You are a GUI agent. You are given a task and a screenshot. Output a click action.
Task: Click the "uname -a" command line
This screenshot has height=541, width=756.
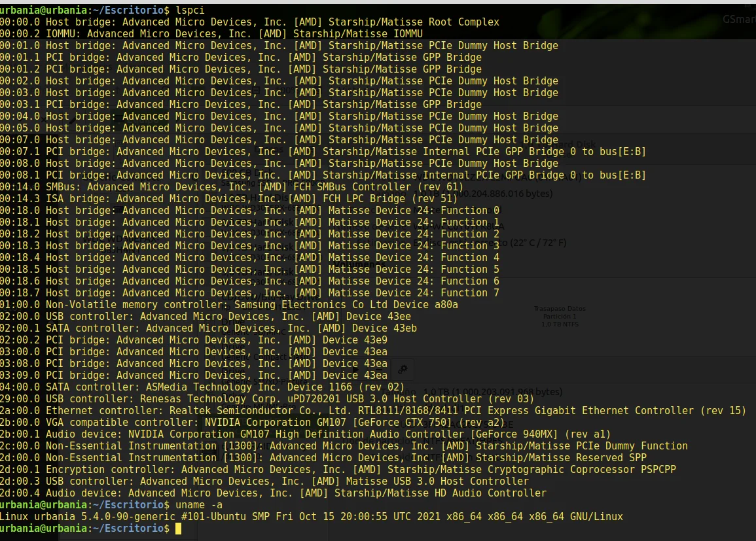199,506
